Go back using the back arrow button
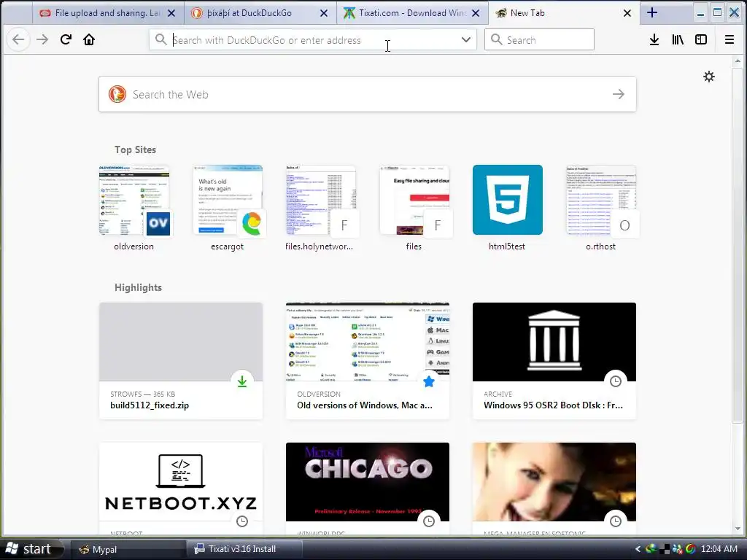 [x=18, y=39]
